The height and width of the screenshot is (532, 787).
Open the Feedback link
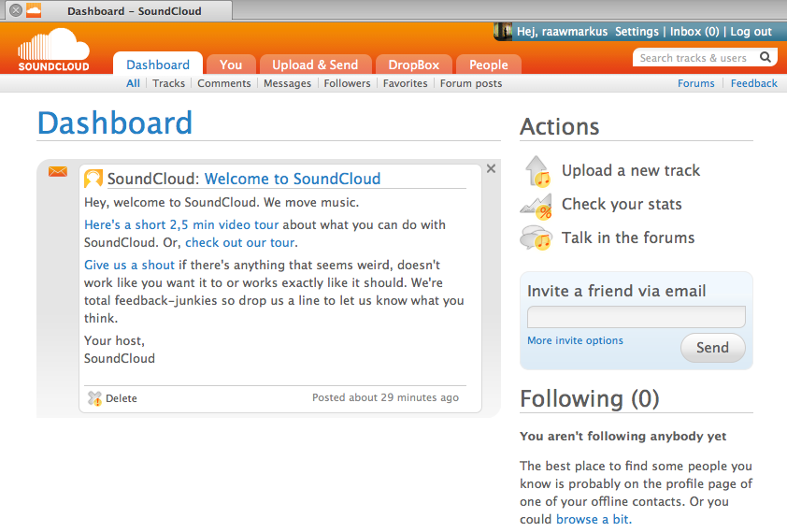(x=754, y=83)
